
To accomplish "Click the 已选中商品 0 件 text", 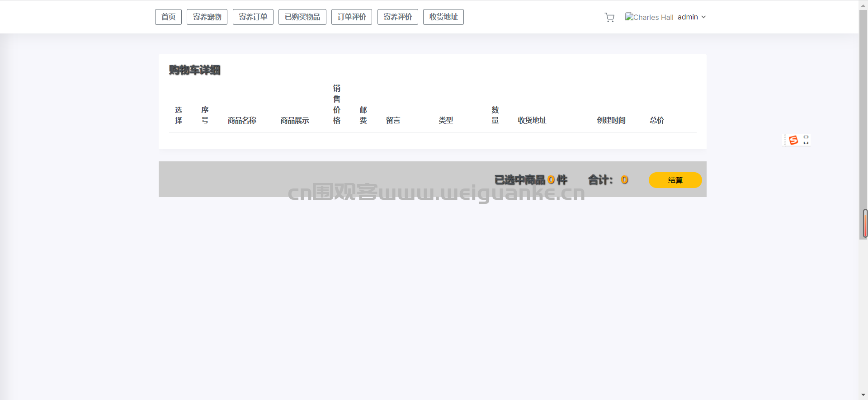I will [531, 180].
